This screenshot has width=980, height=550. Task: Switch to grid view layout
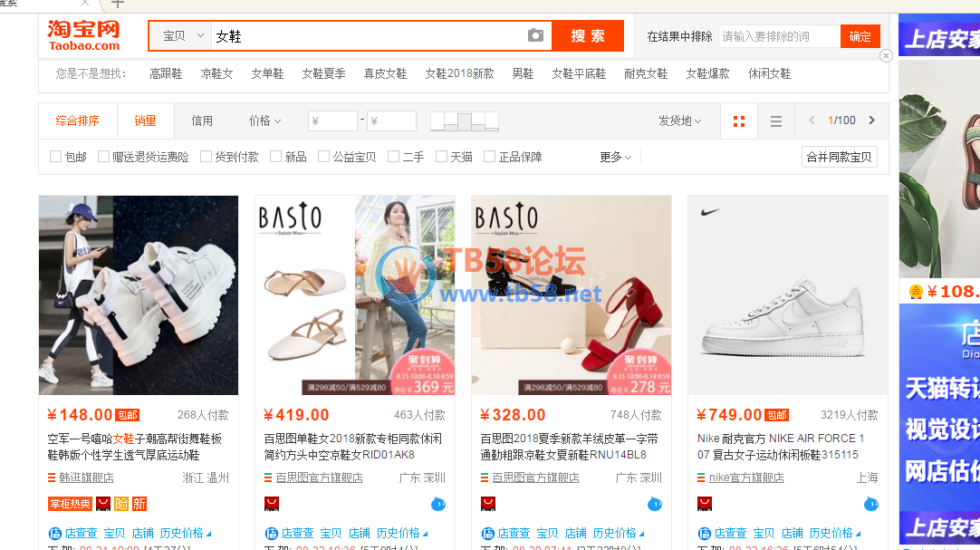point(739,121)
